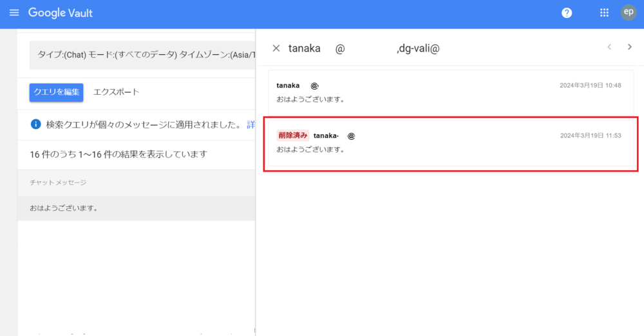Click the 削除済み deleted badge
The image size is (644, 336).
pyautogui.click(x=293, y=135)
